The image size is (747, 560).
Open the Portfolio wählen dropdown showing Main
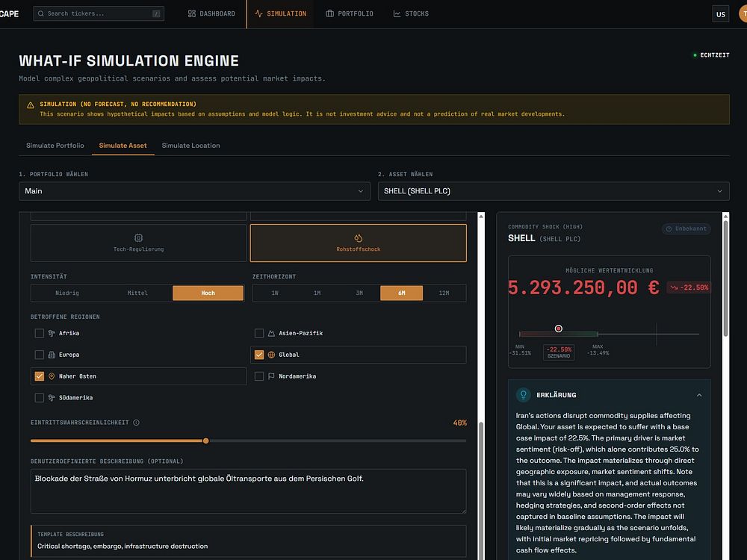[x=194, y=191]
